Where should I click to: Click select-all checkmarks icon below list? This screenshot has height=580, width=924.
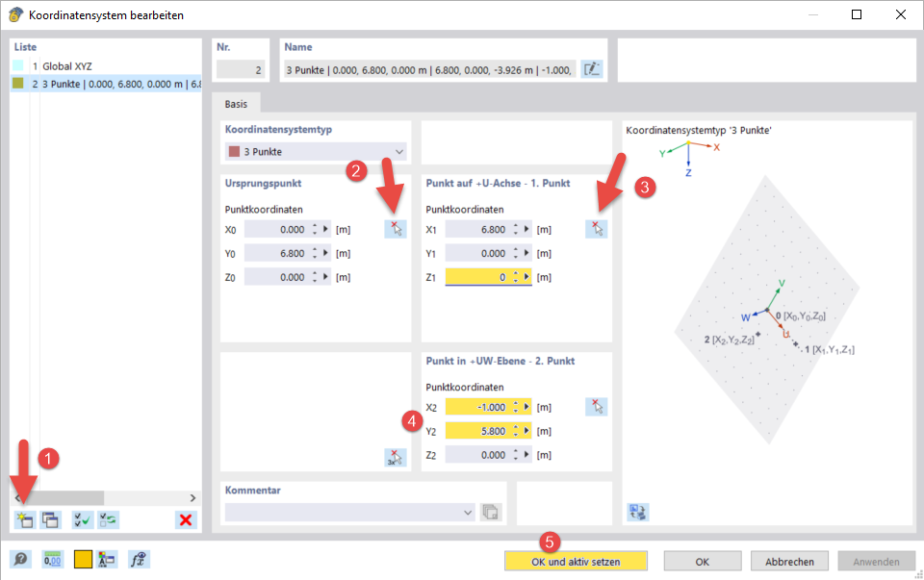click(x=83, y=520)
